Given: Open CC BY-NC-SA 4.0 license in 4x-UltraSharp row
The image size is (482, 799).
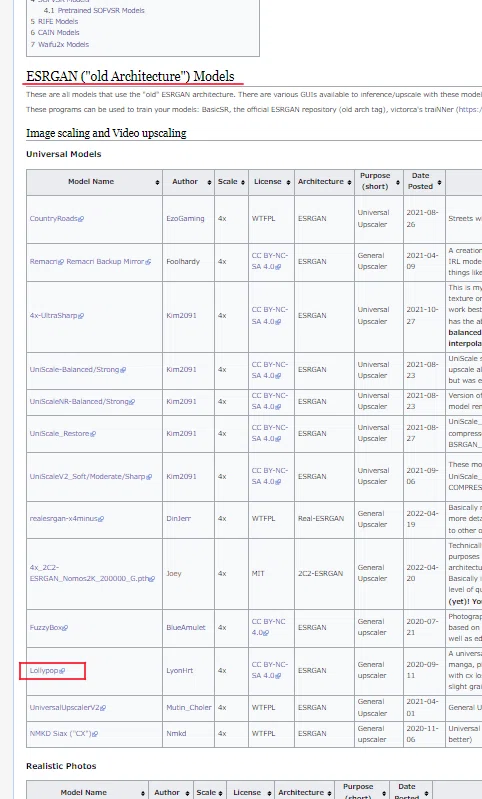Looking at the screenshot, I should pyautogui.click(x=270, y=315).
